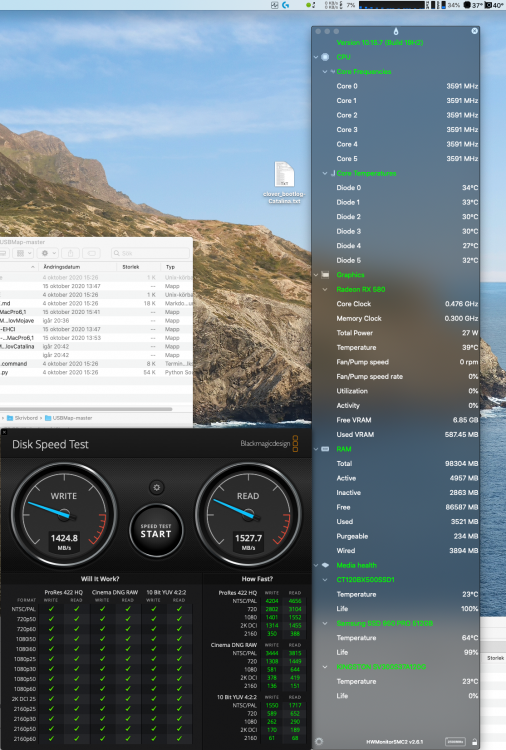Start the Disk Speed Test
Viewport: 506px width, 750px height.
(x=156, y=530)
